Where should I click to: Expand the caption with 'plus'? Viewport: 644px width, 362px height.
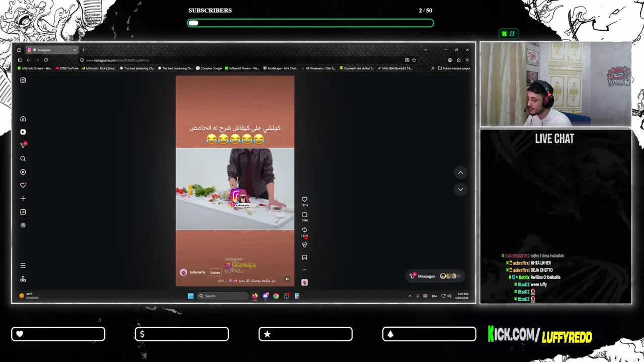(x=221, y=281)
